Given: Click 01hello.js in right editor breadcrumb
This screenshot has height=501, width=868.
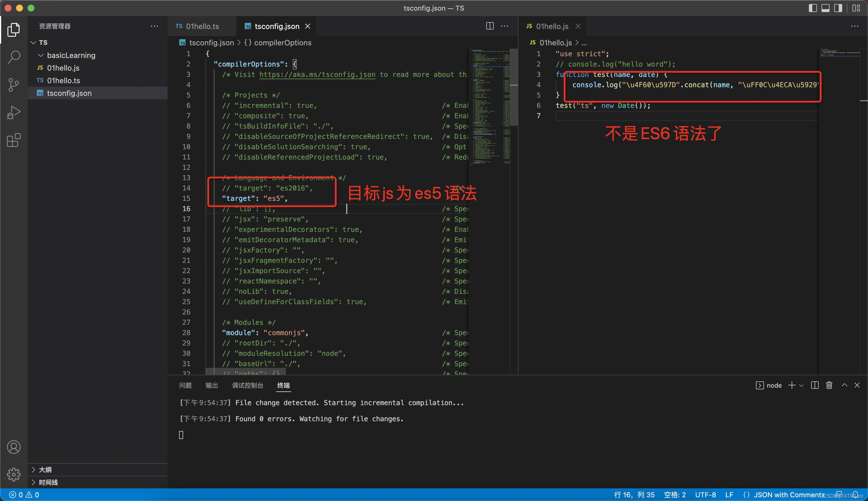Looking at the screenshot, I should (x=555, y=42).
